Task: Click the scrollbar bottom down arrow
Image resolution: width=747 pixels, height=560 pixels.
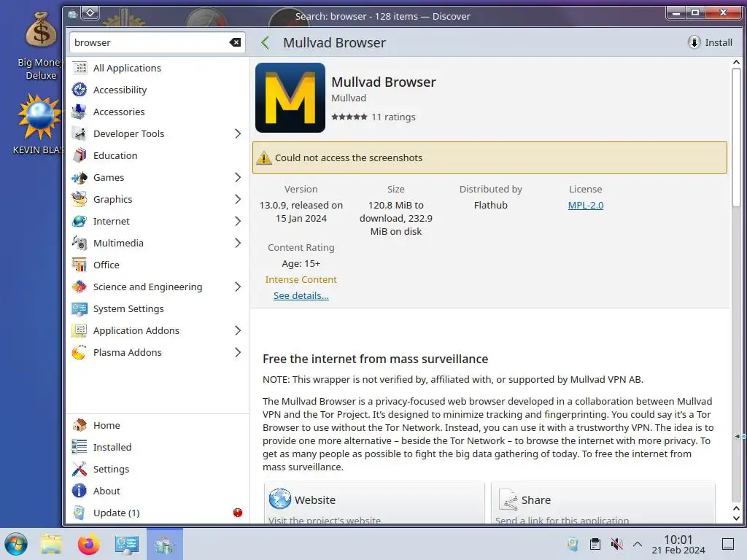Action: click(x=736, y=518)
